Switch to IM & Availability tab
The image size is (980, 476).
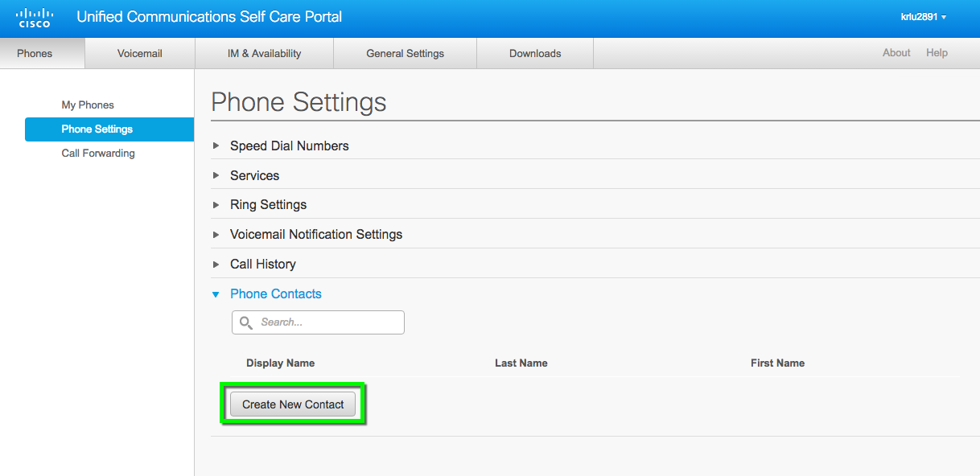[264, 53]
